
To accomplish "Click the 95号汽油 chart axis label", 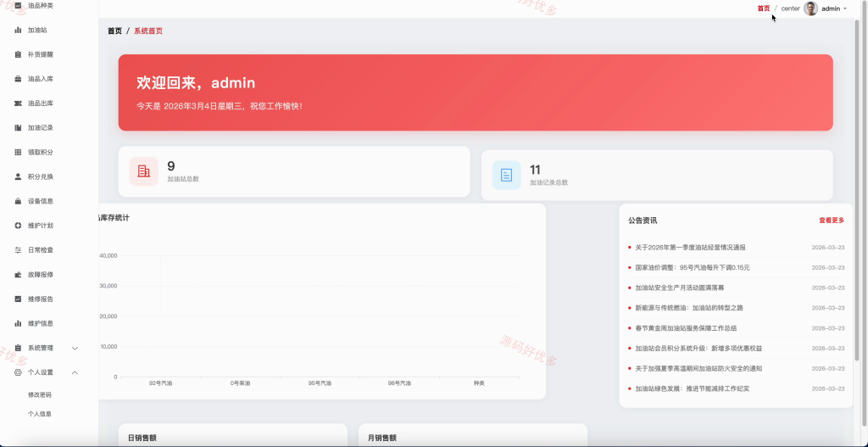I will [320, 383].
